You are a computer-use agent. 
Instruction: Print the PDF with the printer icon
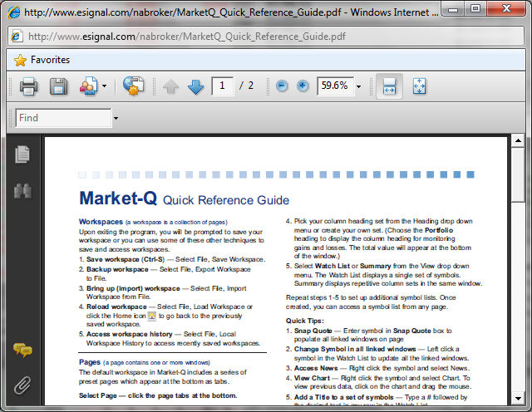[x=28, y=86]
